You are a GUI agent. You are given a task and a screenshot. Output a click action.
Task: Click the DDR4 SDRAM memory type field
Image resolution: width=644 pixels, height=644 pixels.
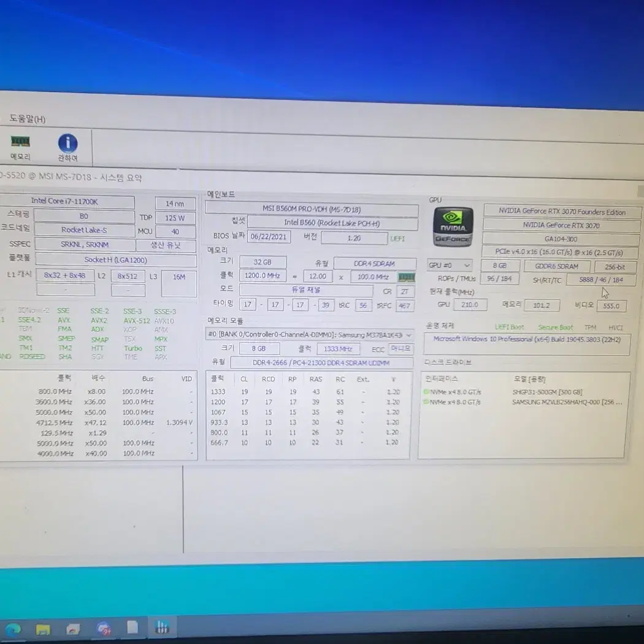tap(375, 264)
